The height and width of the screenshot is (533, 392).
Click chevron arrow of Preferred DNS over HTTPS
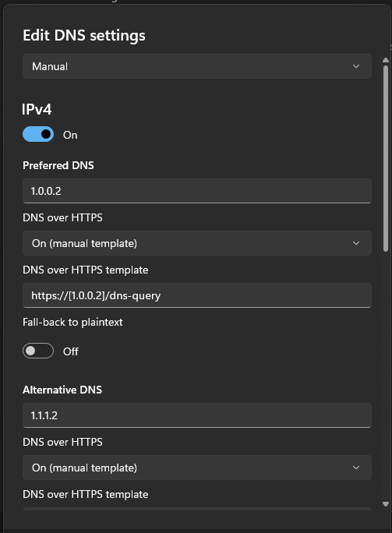coord(356,243)
